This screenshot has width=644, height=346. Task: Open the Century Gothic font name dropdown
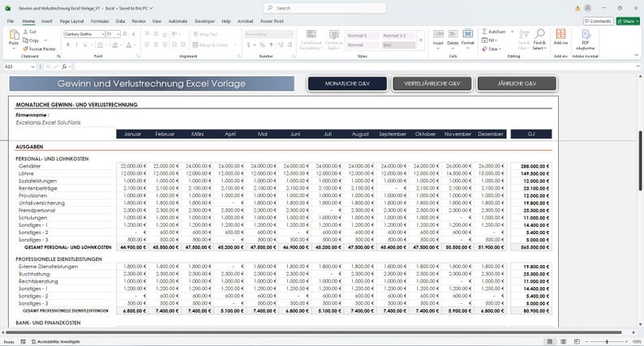pyautogui.click(x=102, y=34)
